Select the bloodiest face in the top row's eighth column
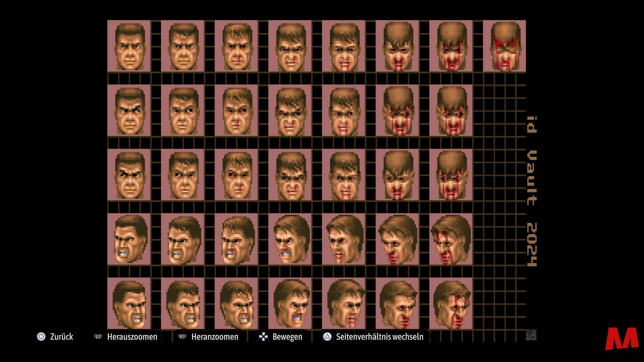 tap(504, 46)
